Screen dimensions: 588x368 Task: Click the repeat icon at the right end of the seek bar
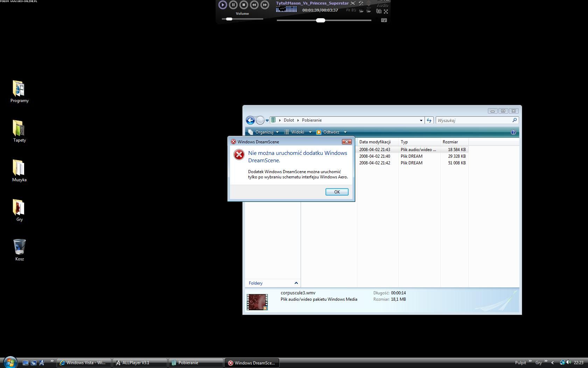pos(384,20)
